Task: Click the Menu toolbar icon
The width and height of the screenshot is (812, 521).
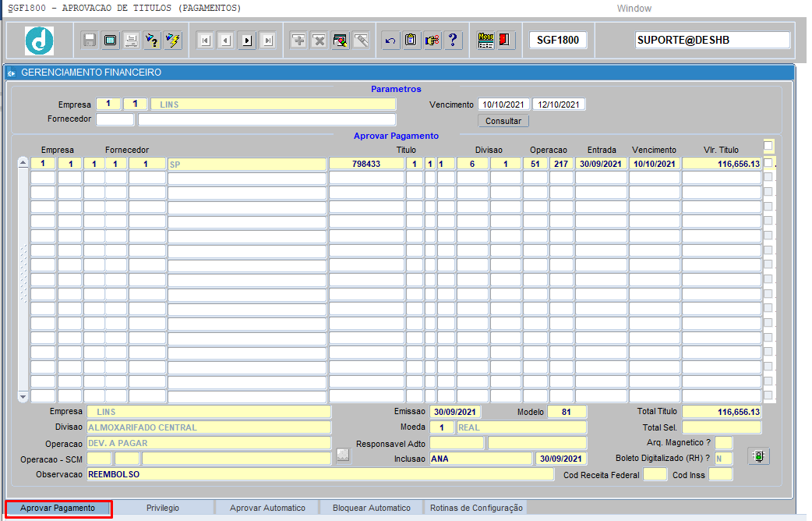Action: point(485,41)
